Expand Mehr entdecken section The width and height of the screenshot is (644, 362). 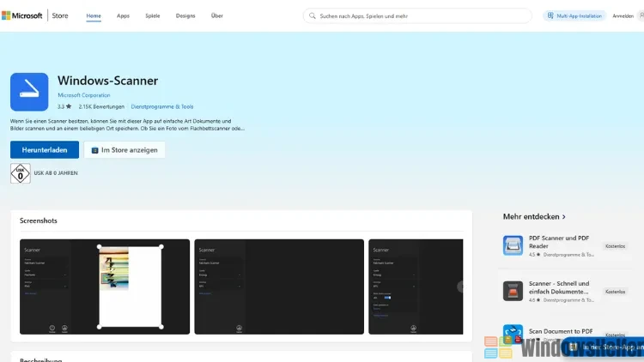(534, 216)
